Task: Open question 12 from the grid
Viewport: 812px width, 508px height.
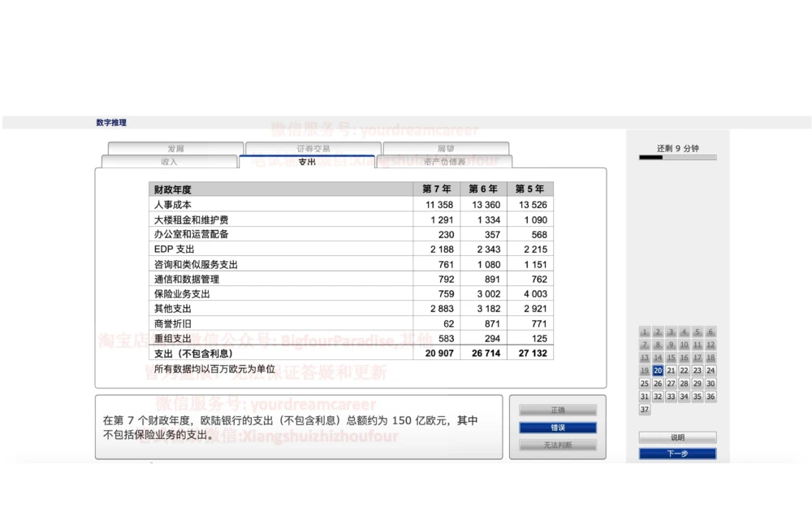Action: [710, 344]
